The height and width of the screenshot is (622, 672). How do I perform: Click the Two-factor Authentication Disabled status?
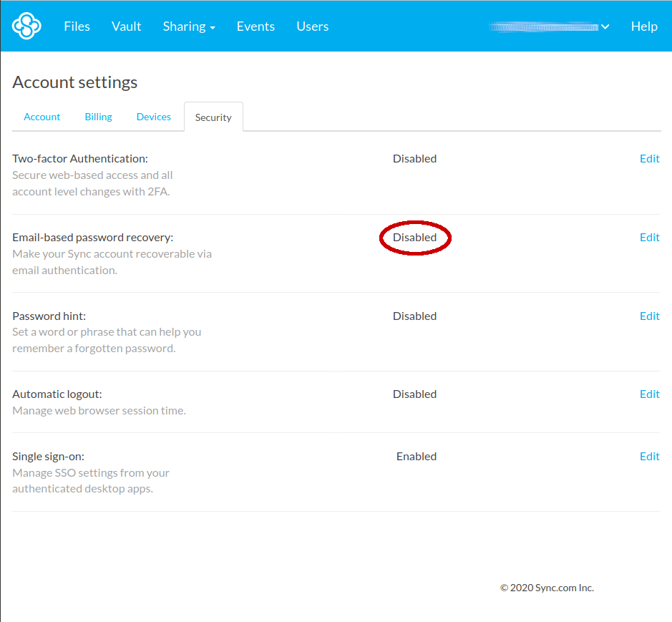[415, 159]
